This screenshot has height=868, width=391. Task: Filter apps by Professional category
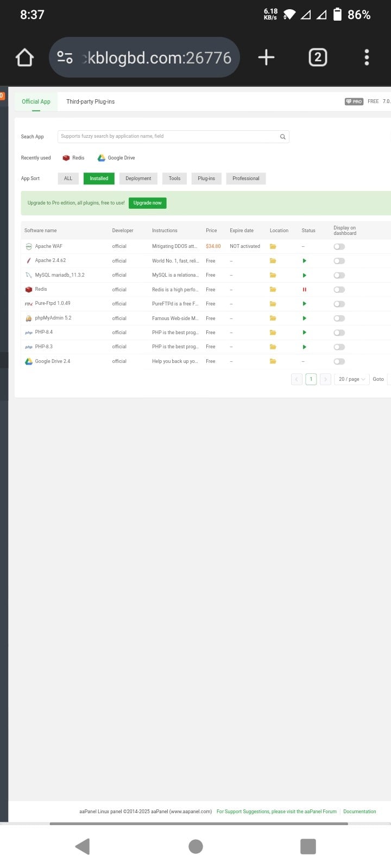[x=246, y=178]
